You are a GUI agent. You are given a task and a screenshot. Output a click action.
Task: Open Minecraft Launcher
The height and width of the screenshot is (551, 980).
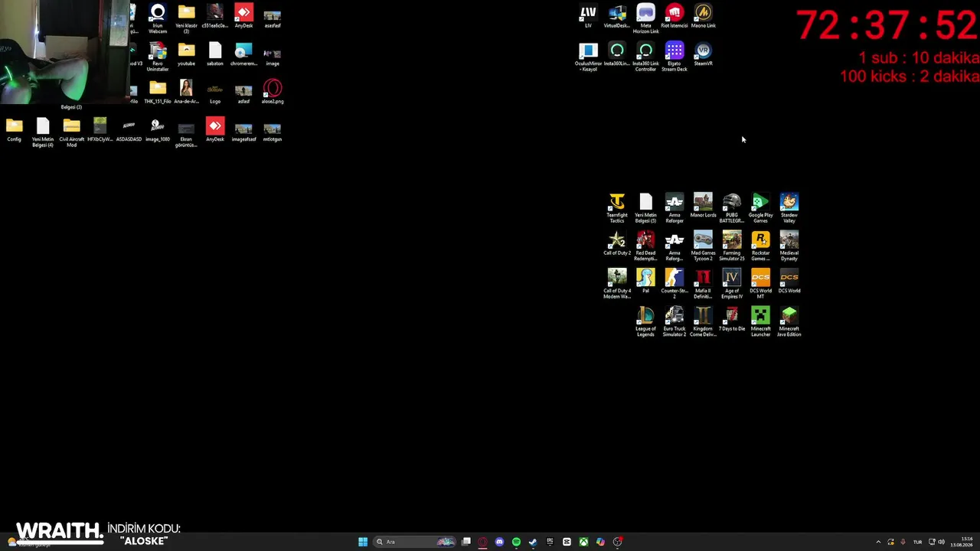(760, 321)
